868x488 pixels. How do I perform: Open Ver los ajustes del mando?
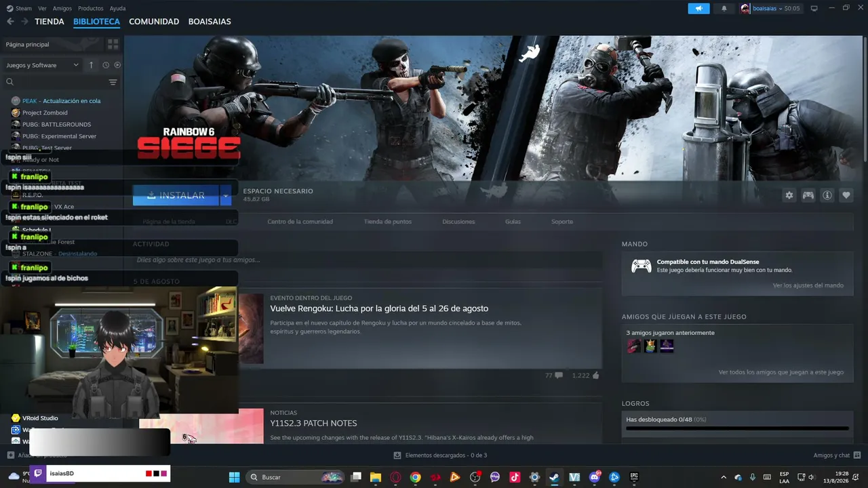point(808,285)
